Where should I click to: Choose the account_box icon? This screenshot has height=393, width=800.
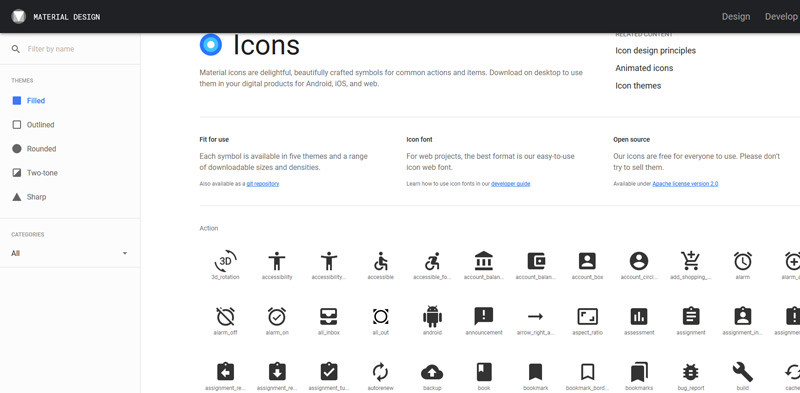coord(587,261)
